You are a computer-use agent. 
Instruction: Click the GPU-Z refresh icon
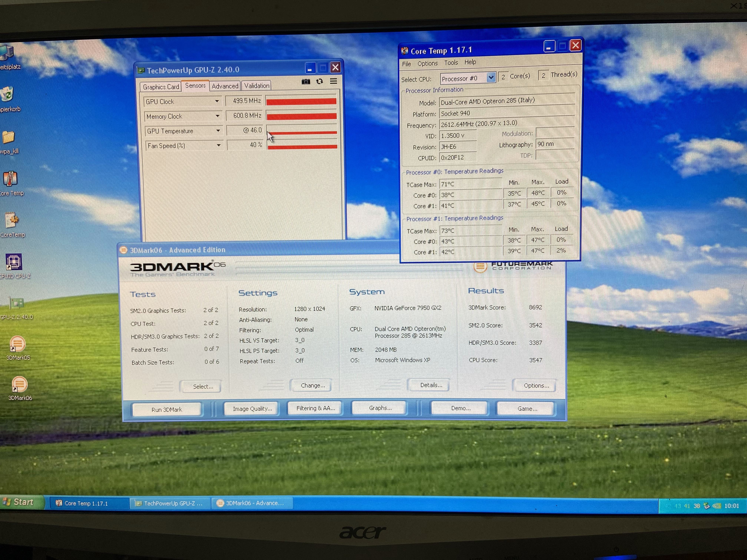pos(319,81)
